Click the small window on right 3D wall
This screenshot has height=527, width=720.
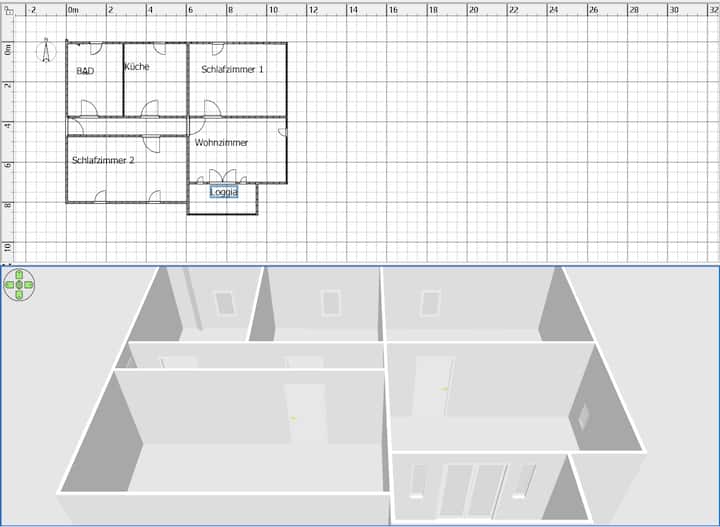coord(582,413)
